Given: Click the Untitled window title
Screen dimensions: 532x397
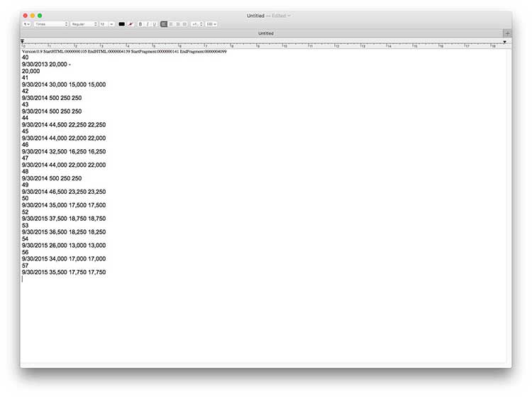Looking at the screenshot, I should [255, 15].
